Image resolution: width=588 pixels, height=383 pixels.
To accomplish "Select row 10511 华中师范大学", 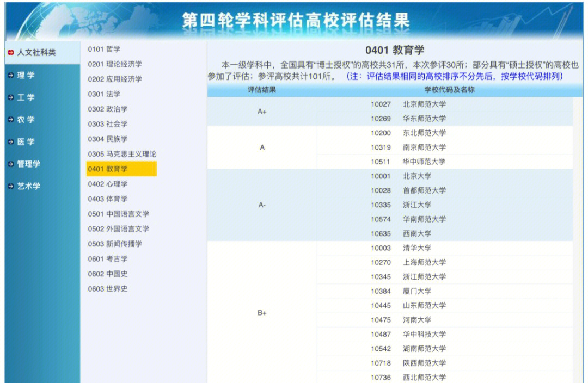I will (445, 162).
